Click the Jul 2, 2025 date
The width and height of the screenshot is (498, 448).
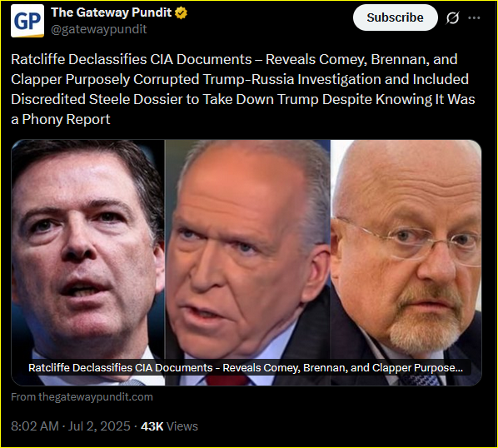(99, 426)
